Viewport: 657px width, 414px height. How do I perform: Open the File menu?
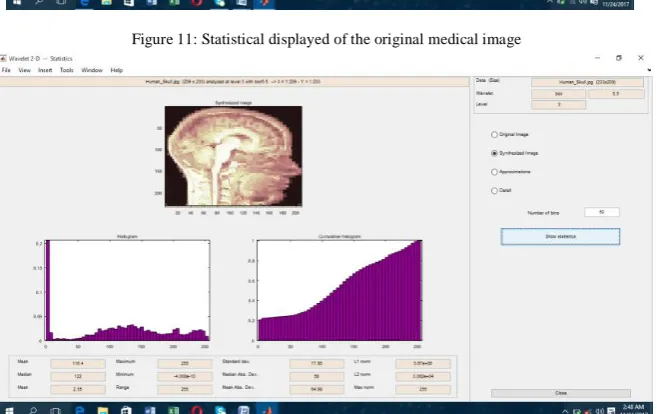6,70
